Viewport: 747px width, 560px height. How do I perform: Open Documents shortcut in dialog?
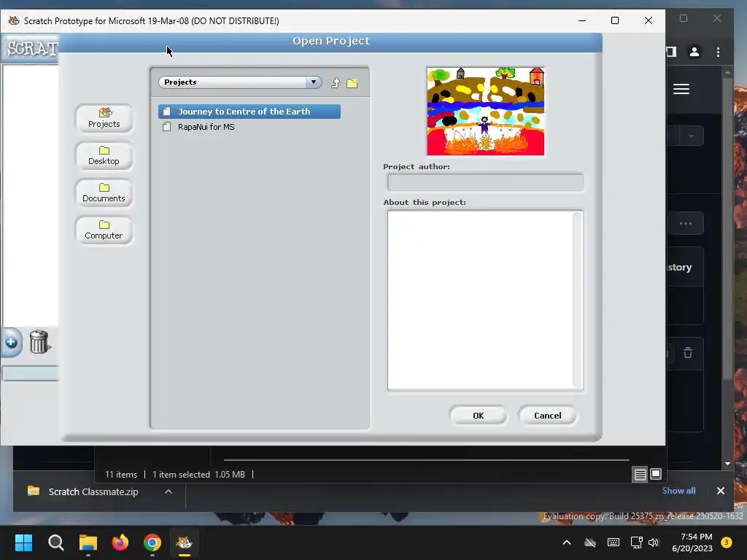tap(104, 192)
